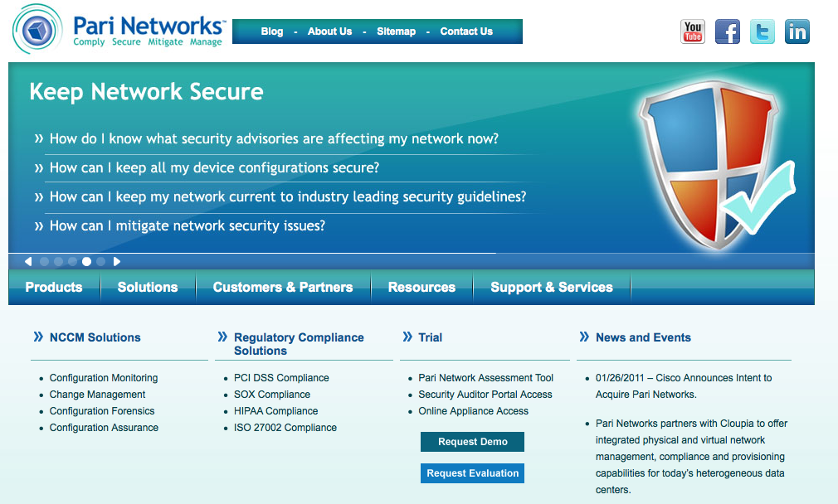Image resolution: width=838 pixels, height=504 pixels.
Task: Select the third carousel dot
Action: (72, 261)
